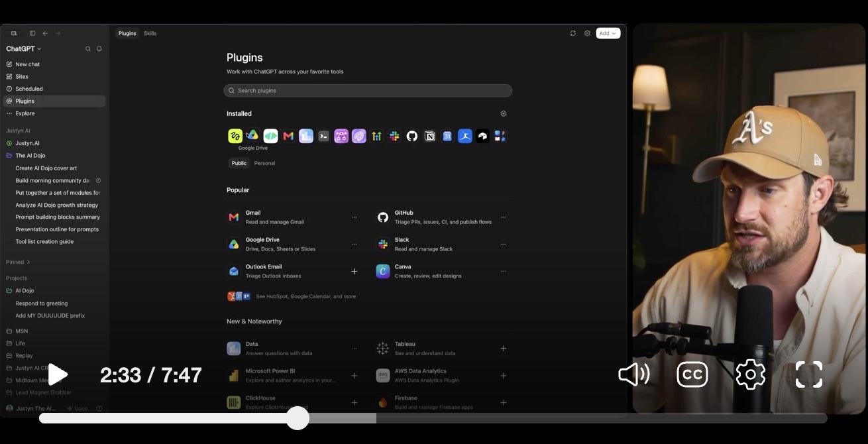Click the sidebar search icon
The width and height of the screenshot is (868, 444).
click(x=88, y=49)
